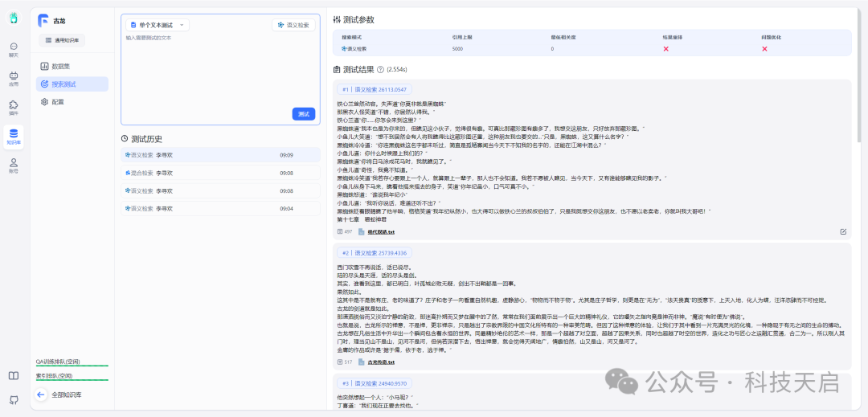Click the 语义检索 search mode button

pyautogui.click(x=294, y=25)
